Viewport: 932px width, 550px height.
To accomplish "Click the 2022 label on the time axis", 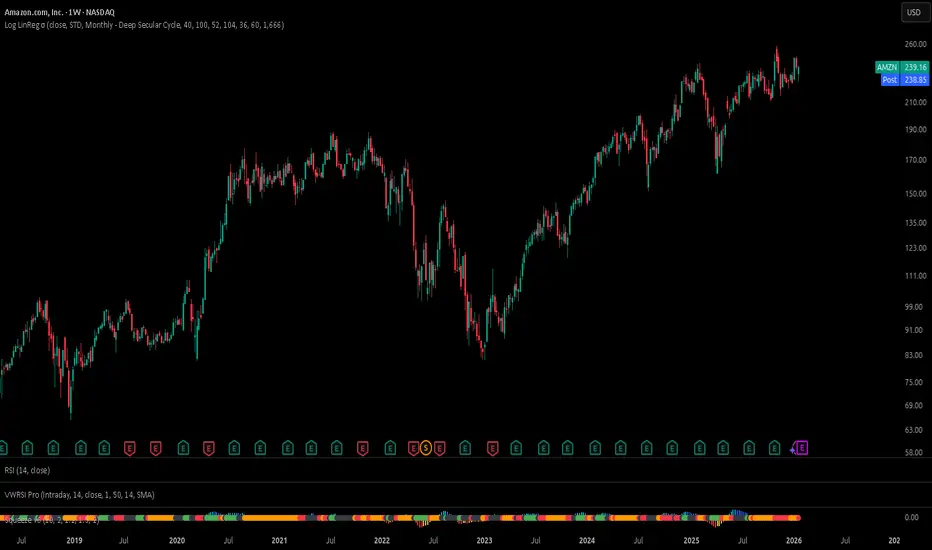I will (x=382, y=540).
